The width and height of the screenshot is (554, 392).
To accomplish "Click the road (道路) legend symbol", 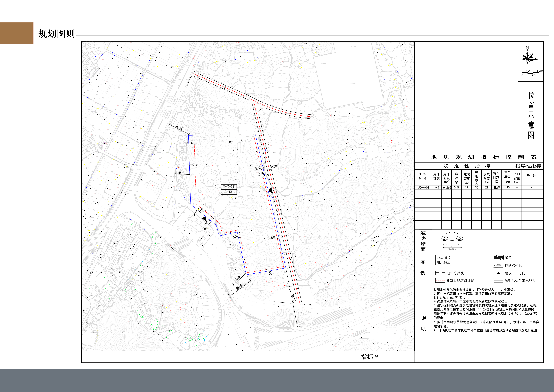I will [x=498, y=258].
